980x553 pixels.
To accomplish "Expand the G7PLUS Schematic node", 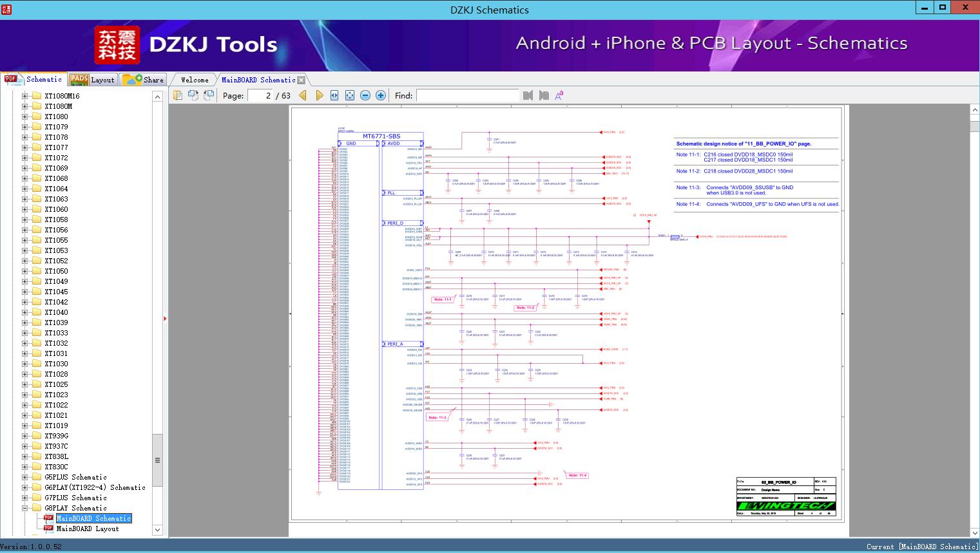I will pos(24,498).
